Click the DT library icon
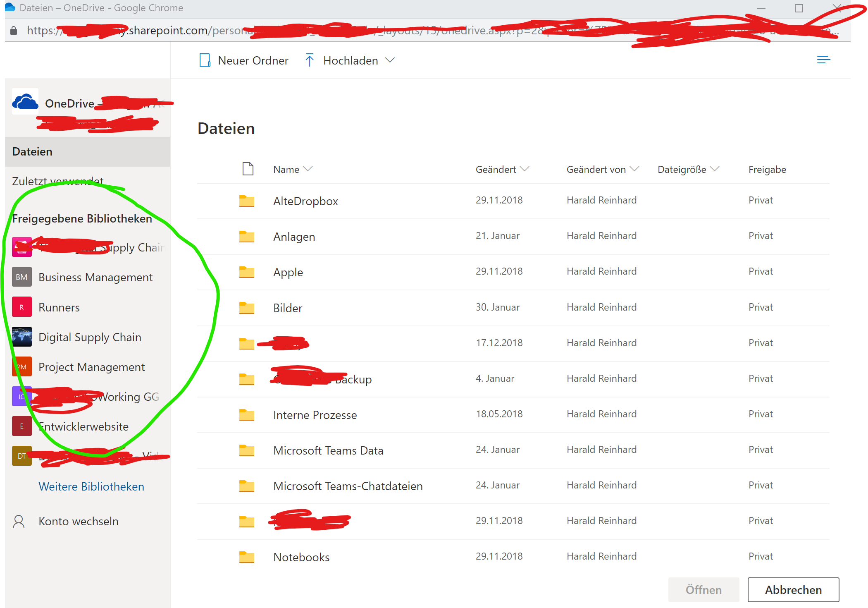Viewport: 868px width, 608px height. [x=22, y=456]
